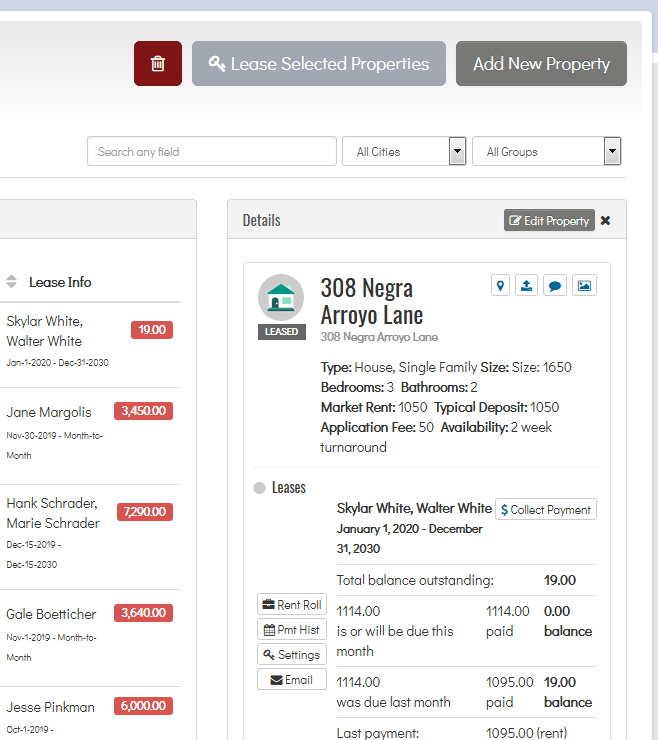Click the 7,290.00 balance badge
The image size is (658, 740).
(145, 512)
